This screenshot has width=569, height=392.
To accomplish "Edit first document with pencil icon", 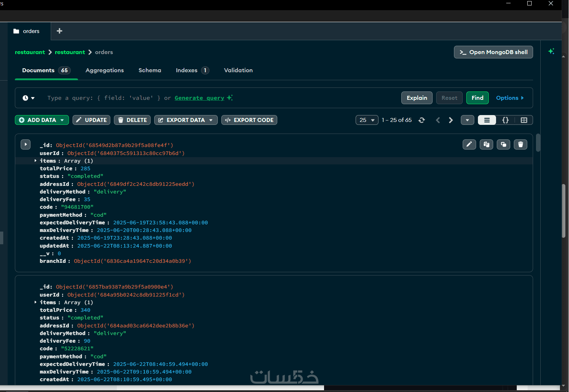I will click(469, 144).
